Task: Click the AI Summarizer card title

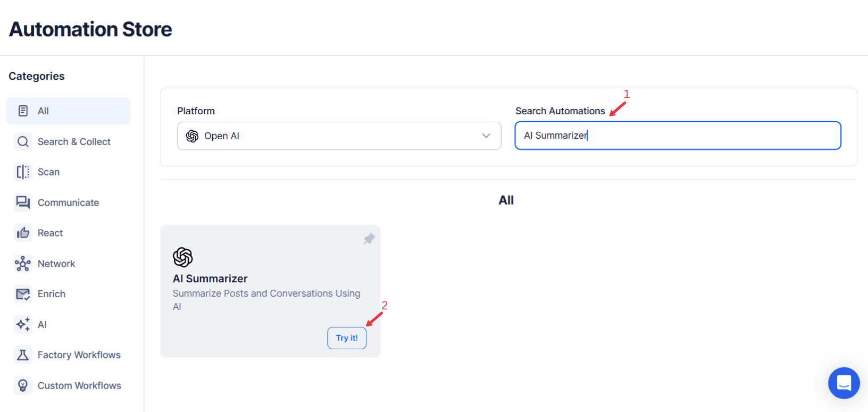Action: pos(210,278)
